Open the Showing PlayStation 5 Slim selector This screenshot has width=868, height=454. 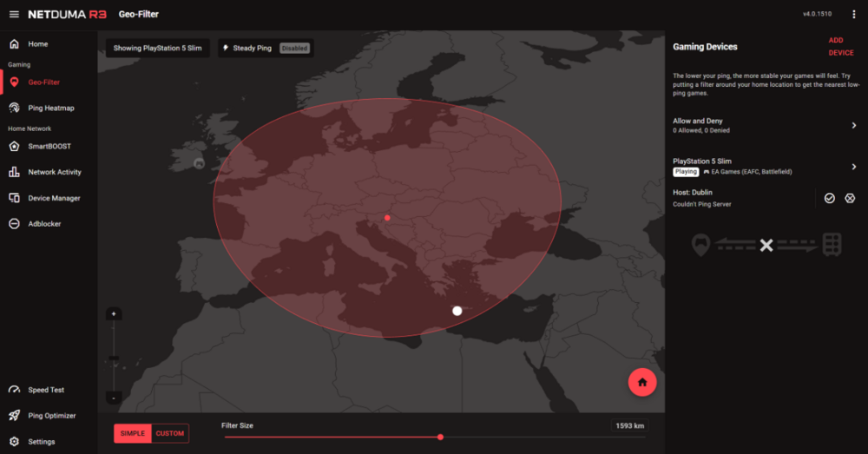tap(158, 48)
